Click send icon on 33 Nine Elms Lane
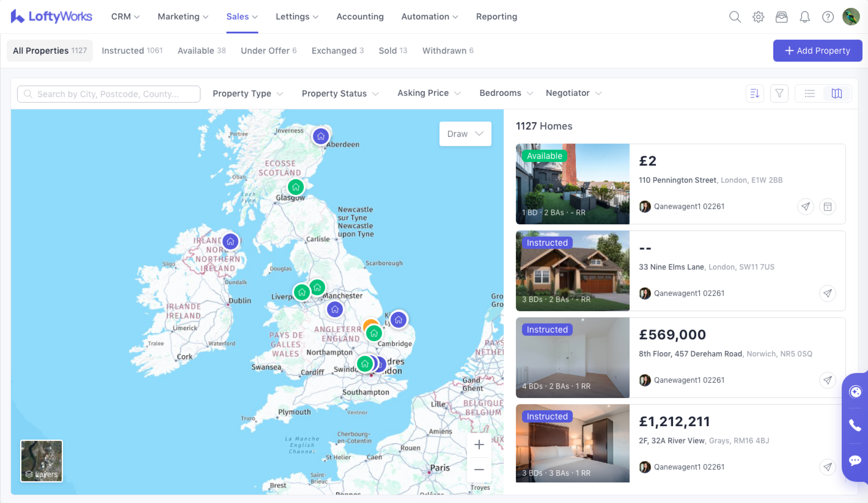The width and height of the screenshot is (868, 503). coord(827,293)
